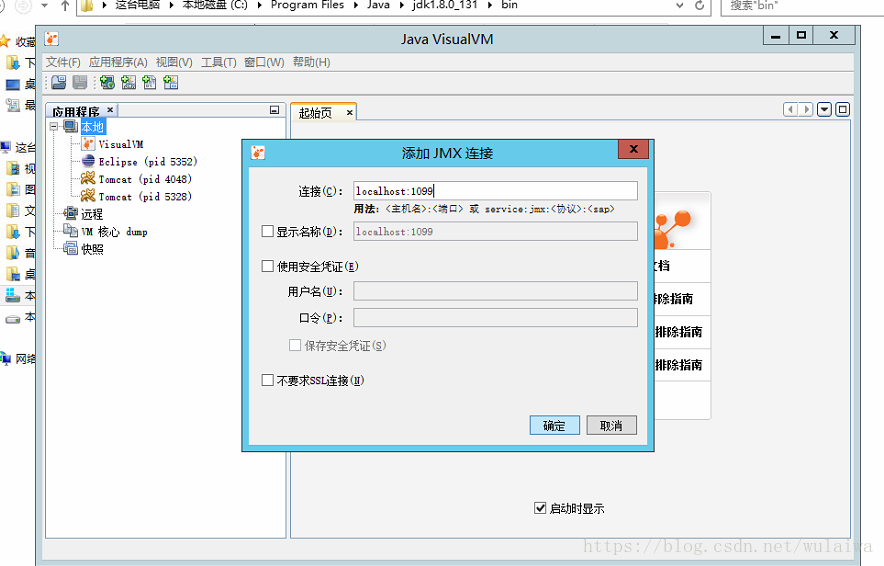Screen dimensions: 884x566
Task: Click the Add Remote Host toolbar icon
Action: [x=107, y=82]
